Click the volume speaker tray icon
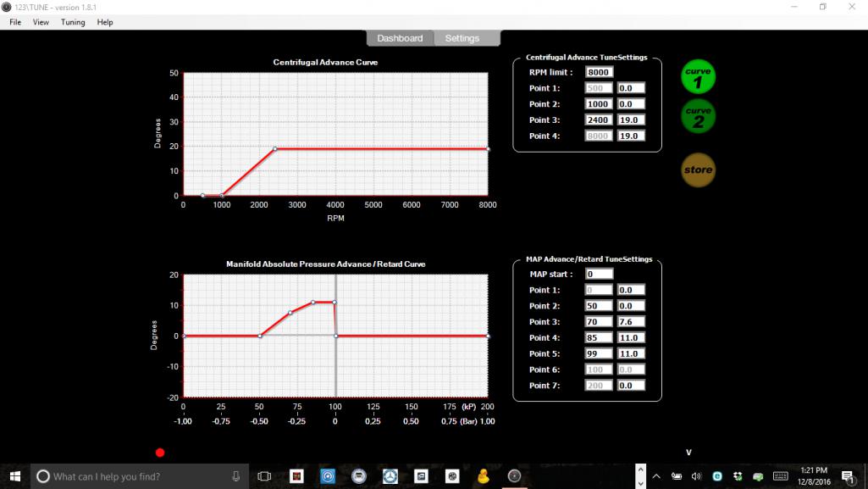868x489 pixels. (x=696, y=476)
